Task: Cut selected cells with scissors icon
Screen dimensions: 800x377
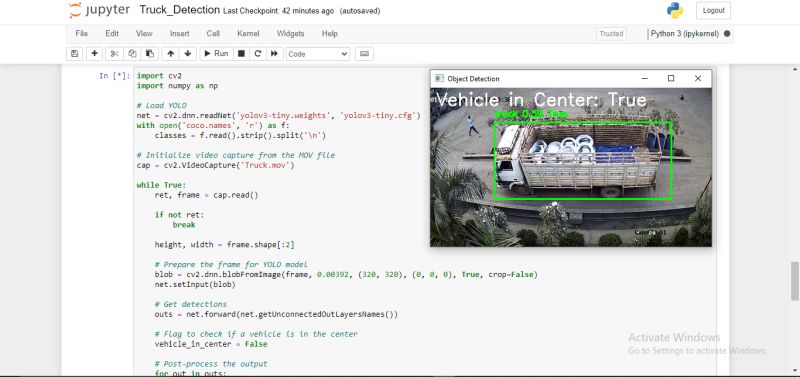Action: (x=115, y=54)
